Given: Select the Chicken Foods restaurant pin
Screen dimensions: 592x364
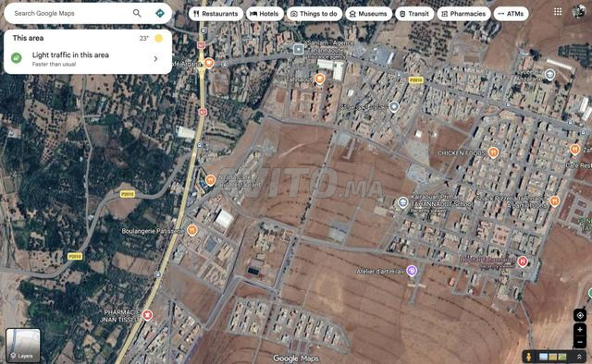Looking at the screenshot, I should (x=493, y=152).
